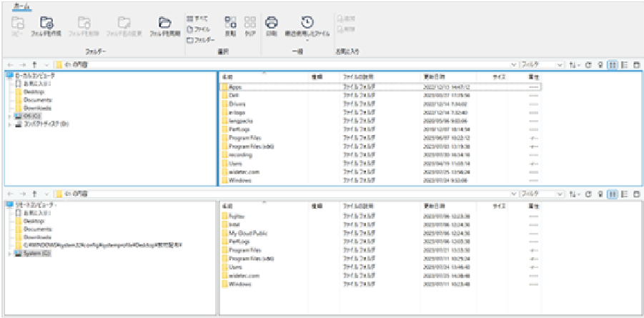The image size is (644, 318).
Task: Open the Home ribbon tab
Action: point(21,5)
